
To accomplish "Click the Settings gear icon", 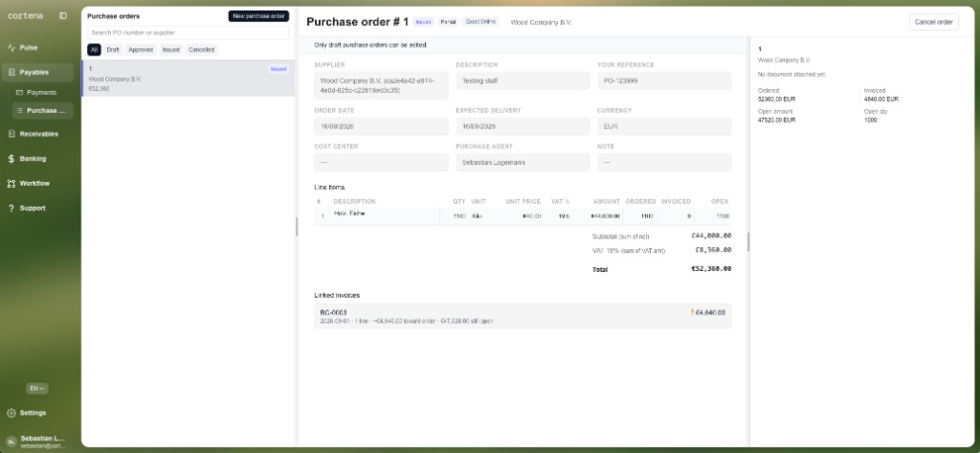I will point(11,413).
